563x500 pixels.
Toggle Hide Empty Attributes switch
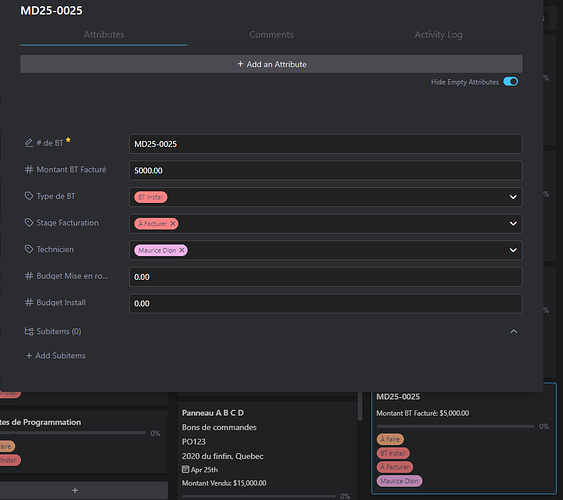coord(511,82)
